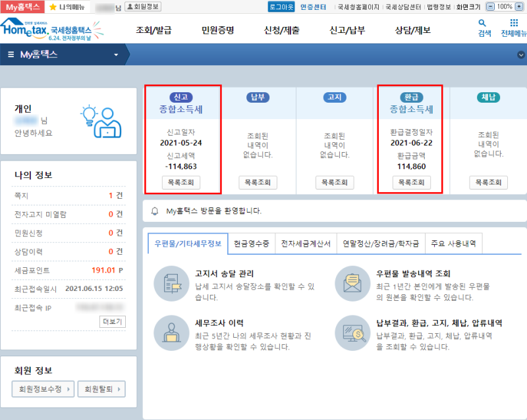Switch to the 주요 사용내역 tab
The image size is (527, 420).
[453, 244]
